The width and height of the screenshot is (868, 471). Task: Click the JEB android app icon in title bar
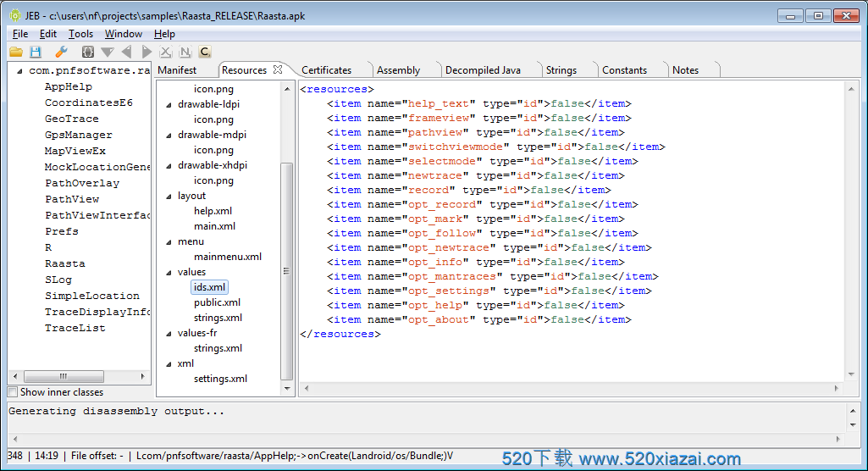pyautogui.click(x=15, y=15)
